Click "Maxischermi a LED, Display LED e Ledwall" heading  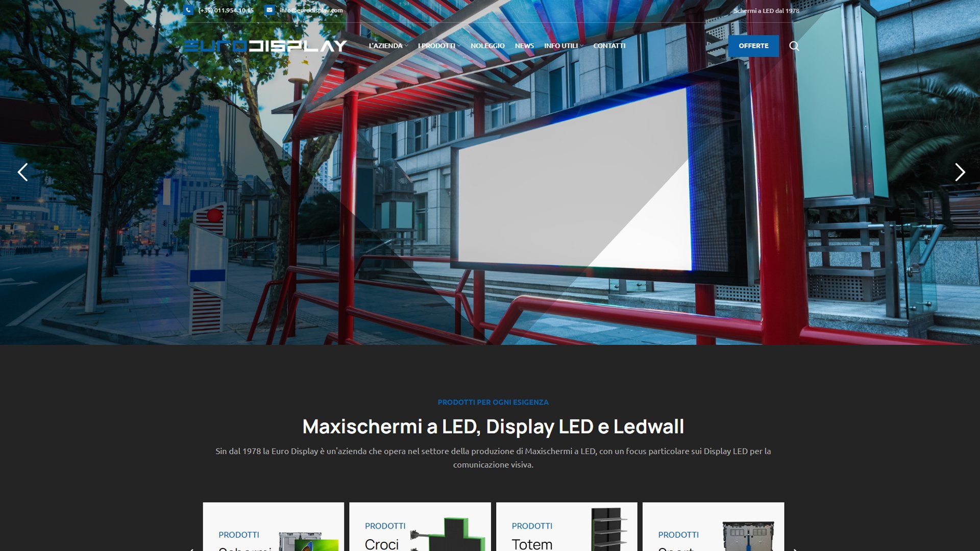click(493, 427)
